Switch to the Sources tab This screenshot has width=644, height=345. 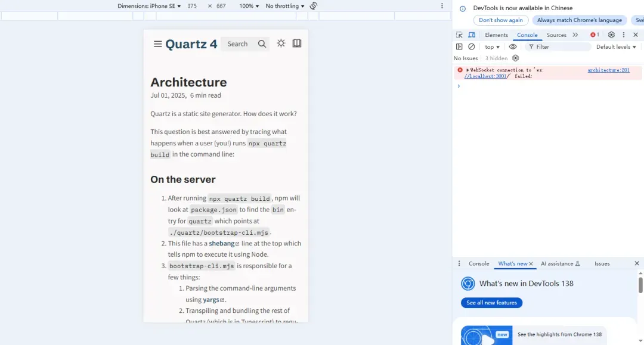pos(556,35)
